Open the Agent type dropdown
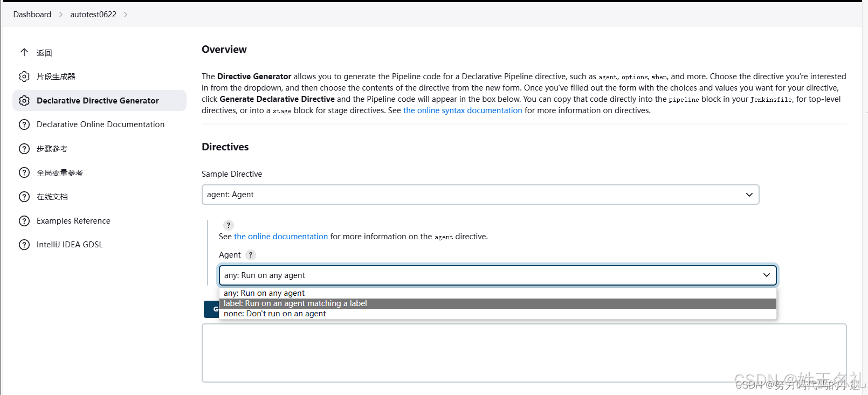 click(498, 275)
